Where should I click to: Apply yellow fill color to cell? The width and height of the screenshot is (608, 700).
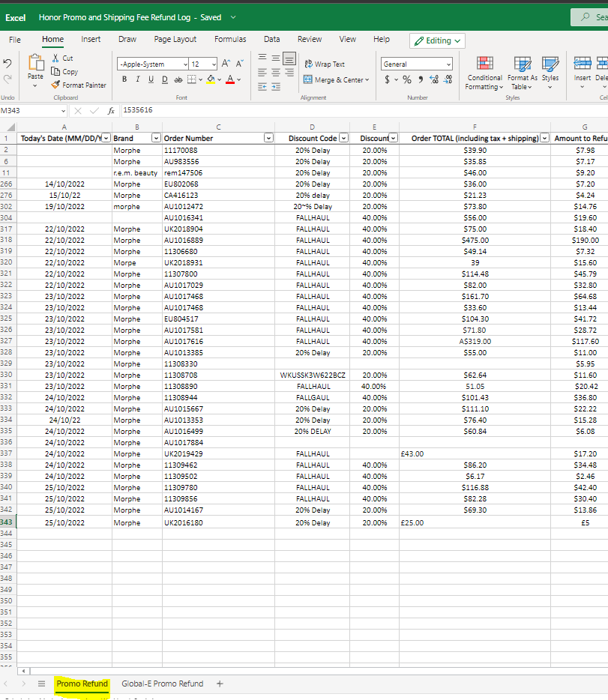point(211,79)
